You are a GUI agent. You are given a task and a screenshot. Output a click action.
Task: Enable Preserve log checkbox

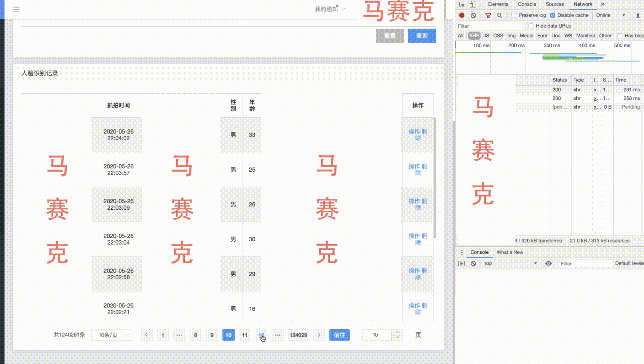514,15
